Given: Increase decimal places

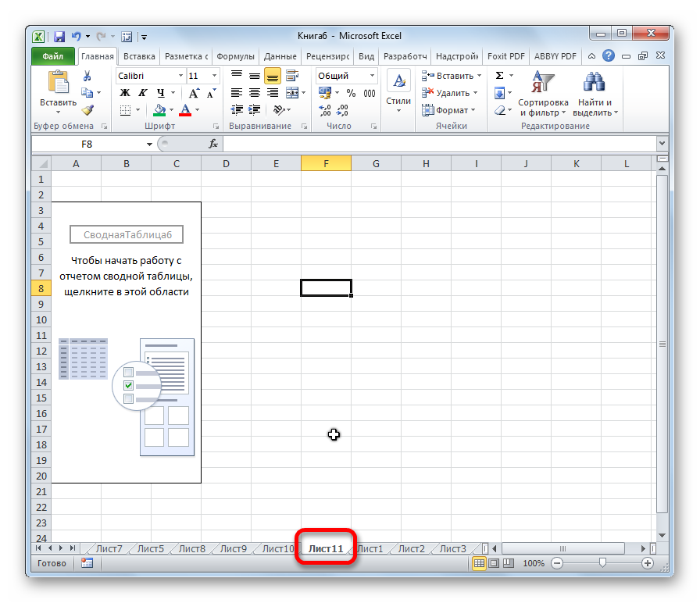Looking at the screenshot, I should point(325,110).
